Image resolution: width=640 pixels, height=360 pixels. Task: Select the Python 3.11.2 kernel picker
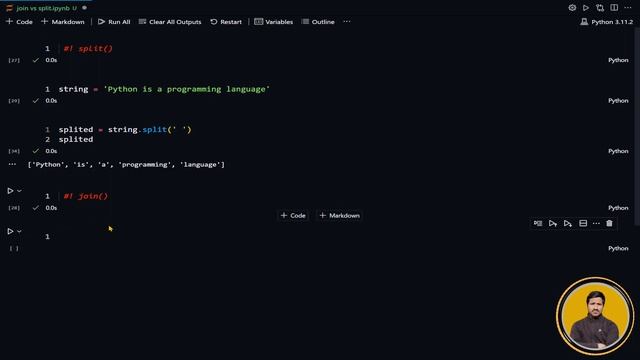[607, 22]
